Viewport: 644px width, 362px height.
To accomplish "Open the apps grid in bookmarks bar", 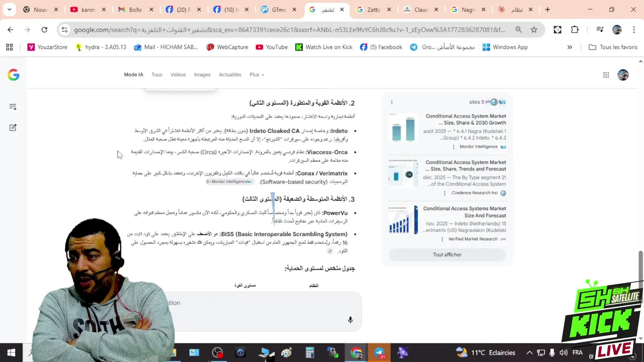I will point(9,47).
